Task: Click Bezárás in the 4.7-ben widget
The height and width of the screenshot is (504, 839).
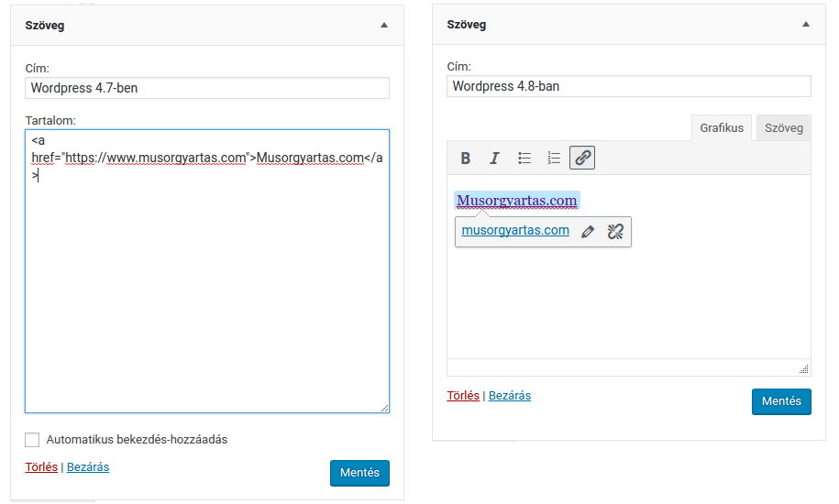Action: coord(88,467)
